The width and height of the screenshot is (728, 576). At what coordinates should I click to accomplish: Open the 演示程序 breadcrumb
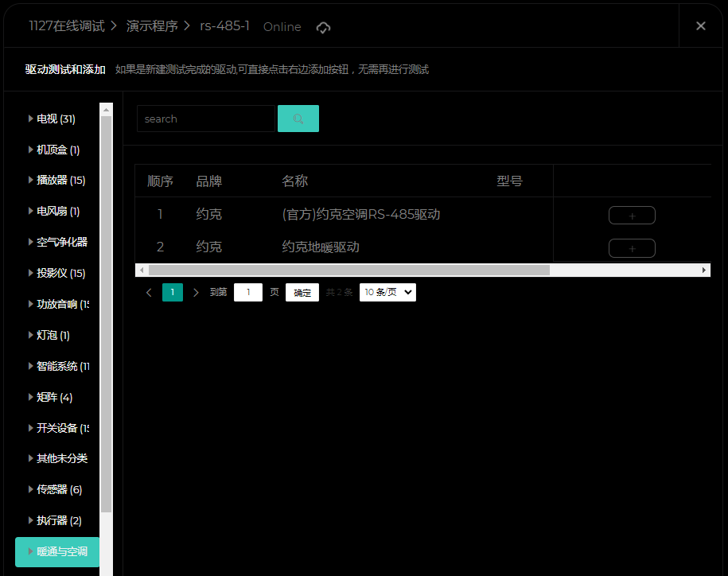(x=152, y=26)
